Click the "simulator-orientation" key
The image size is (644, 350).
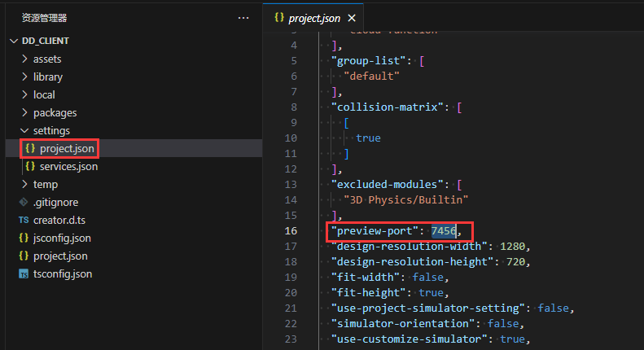pos(403,324)
